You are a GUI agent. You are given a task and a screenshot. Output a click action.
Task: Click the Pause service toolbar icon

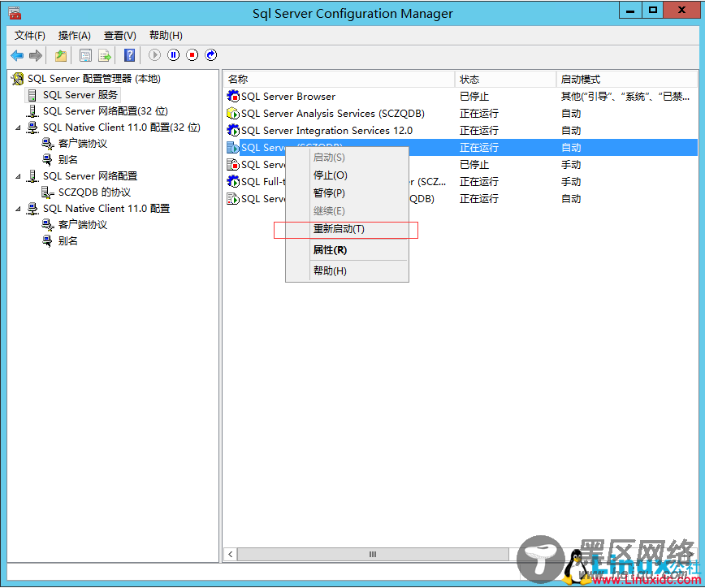(x=173, y=55)
